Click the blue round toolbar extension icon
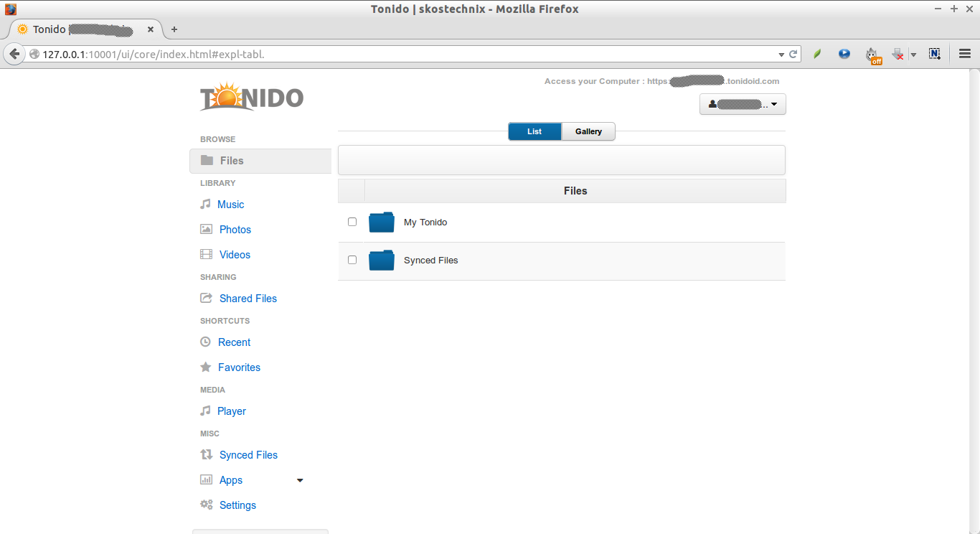Viewport: 980px width, 534px height. pyautogui.click(x=844, y=54)
